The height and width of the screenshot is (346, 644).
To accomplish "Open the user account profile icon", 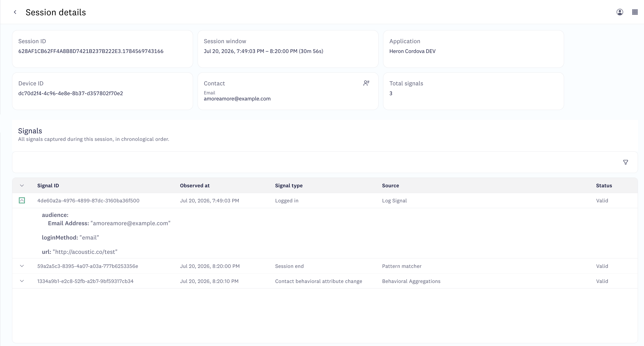I will [620, 12].
